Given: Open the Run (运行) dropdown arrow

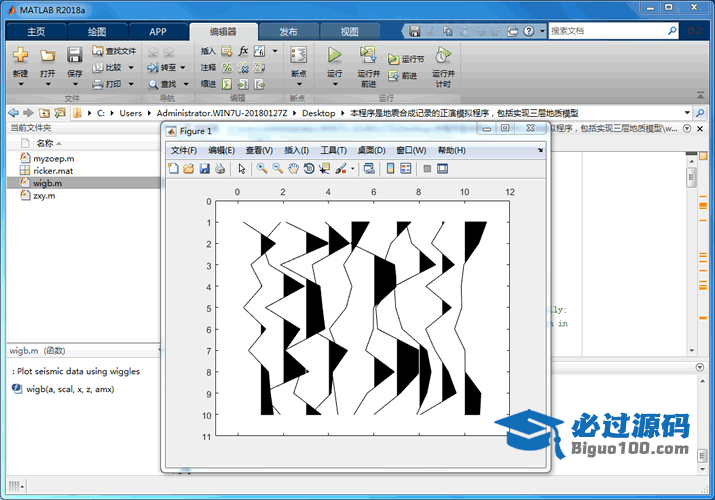Looking at the screenshot, I should click(x=335, y=84).
